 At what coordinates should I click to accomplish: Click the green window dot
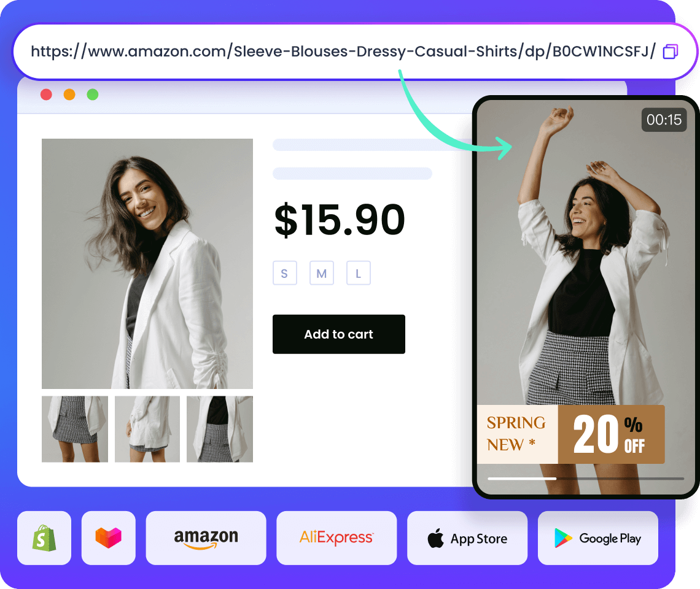pos(92,94)
